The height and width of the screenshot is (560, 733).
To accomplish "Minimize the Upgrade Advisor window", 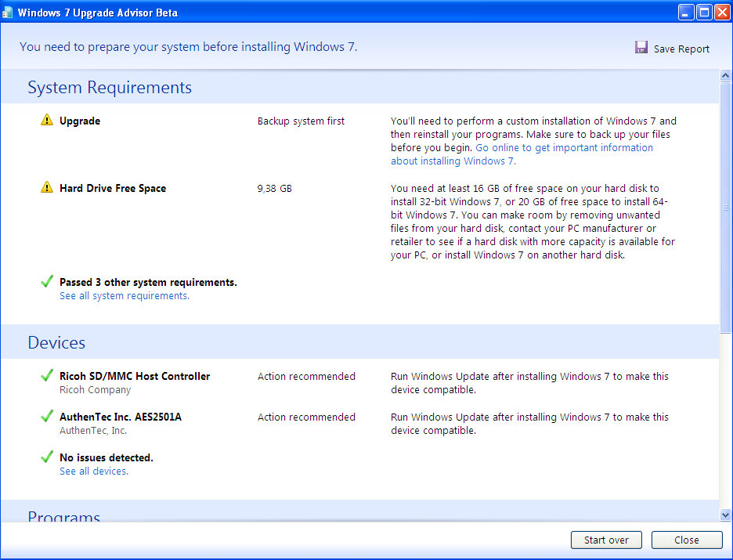I will click(x=686, y=13).
